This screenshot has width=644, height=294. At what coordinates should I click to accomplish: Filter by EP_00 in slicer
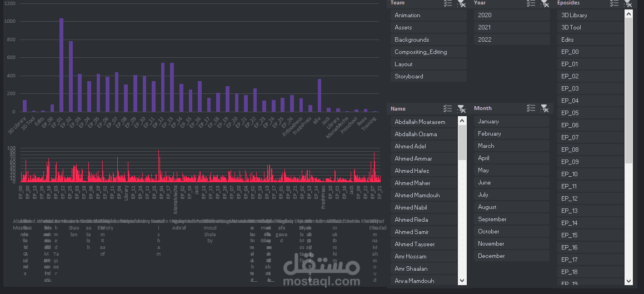590,52
